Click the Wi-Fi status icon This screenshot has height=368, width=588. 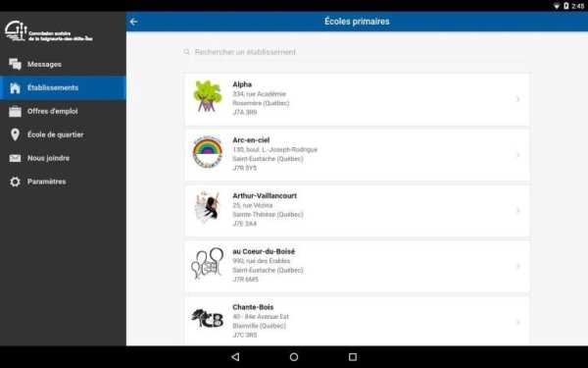557,6
